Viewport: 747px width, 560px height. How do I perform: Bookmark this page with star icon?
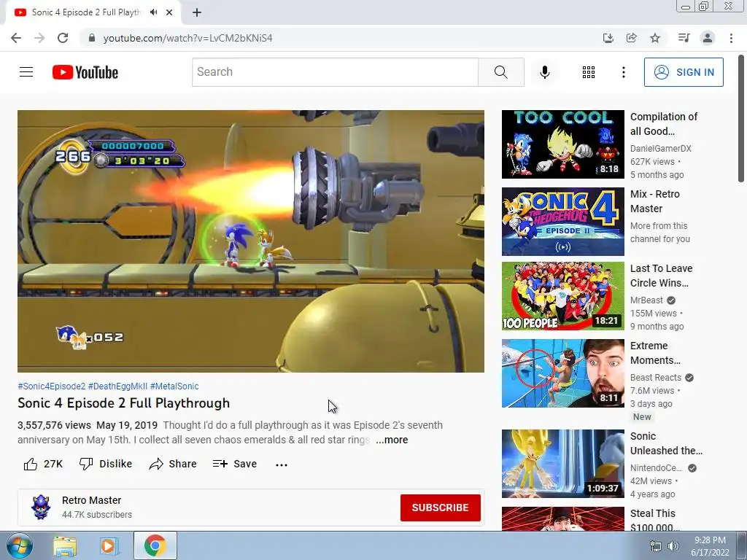(x=655, y=38)
